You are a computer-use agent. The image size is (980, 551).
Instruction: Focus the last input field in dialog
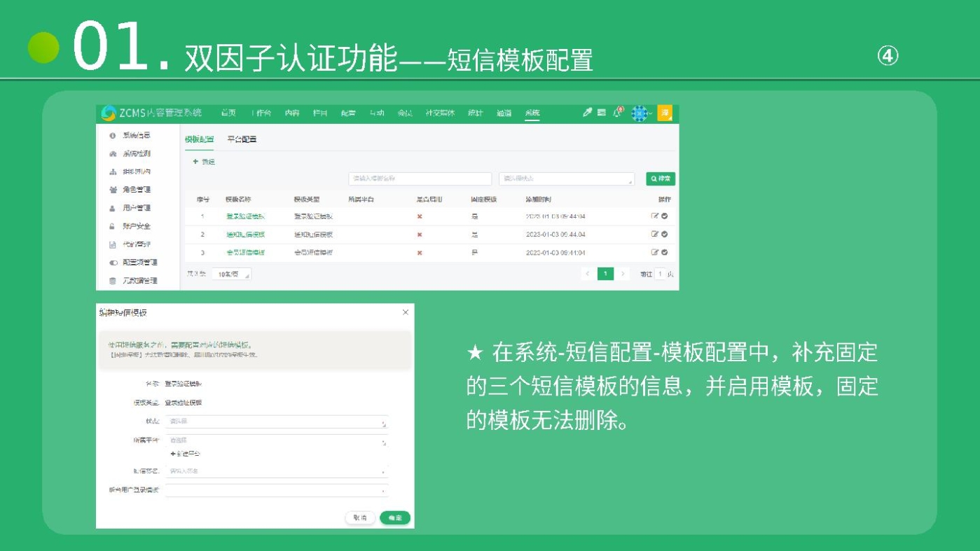click(x=276, y=490)
